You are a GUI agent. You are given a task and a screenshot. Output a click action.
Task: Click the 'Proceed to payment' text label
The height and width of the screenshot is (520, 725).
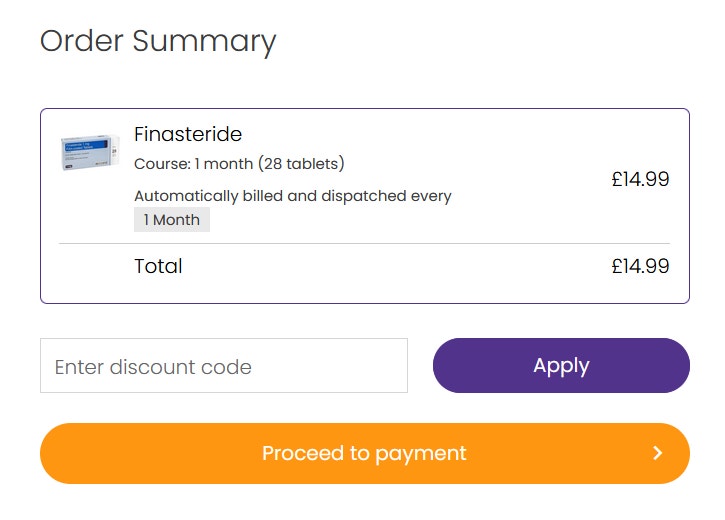pyautogui.click(x=364, y=453)
